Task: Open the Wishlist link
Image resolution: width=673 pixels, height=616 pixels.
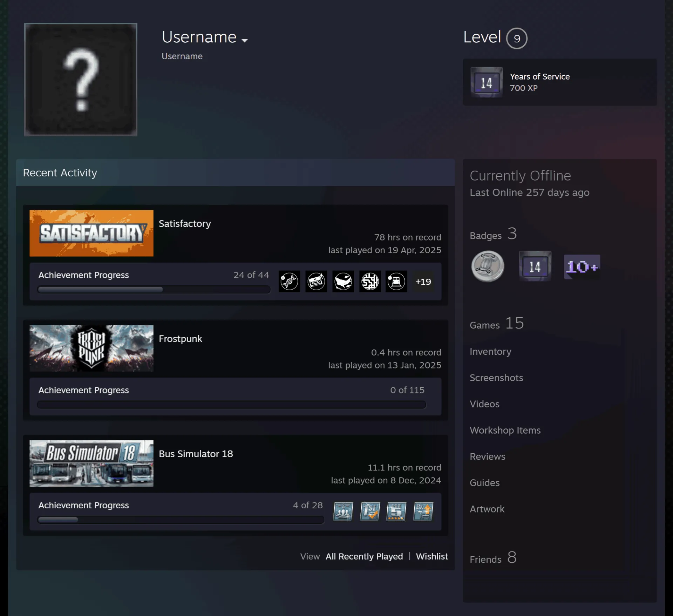Action: pos(432,556)
